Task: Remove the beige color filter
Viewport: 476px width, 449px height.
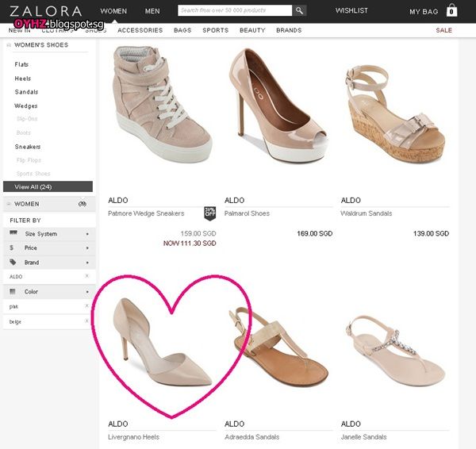Action: point(86,321)
